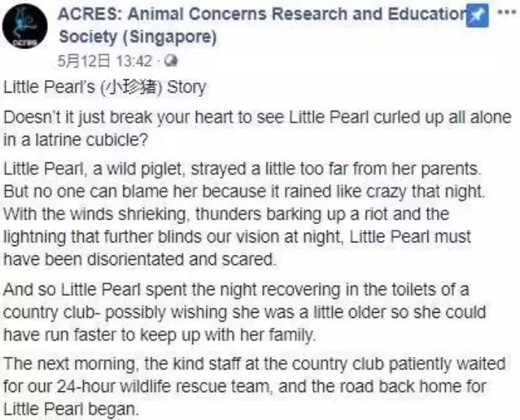
Task: Click the line With the winds shrieking
Action: click(x=226, y=214)
